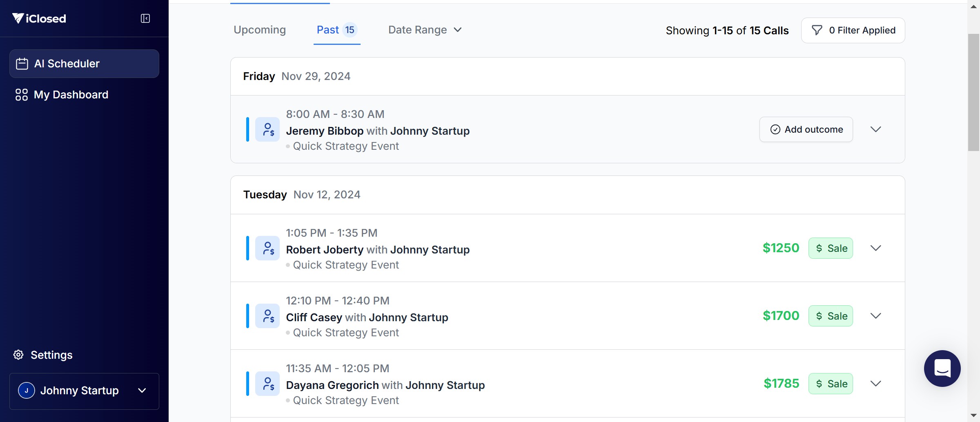Click Jeremy Bibbop's call type icon
The height and width of the screenshot is (422, 980).
click(267, 129)
